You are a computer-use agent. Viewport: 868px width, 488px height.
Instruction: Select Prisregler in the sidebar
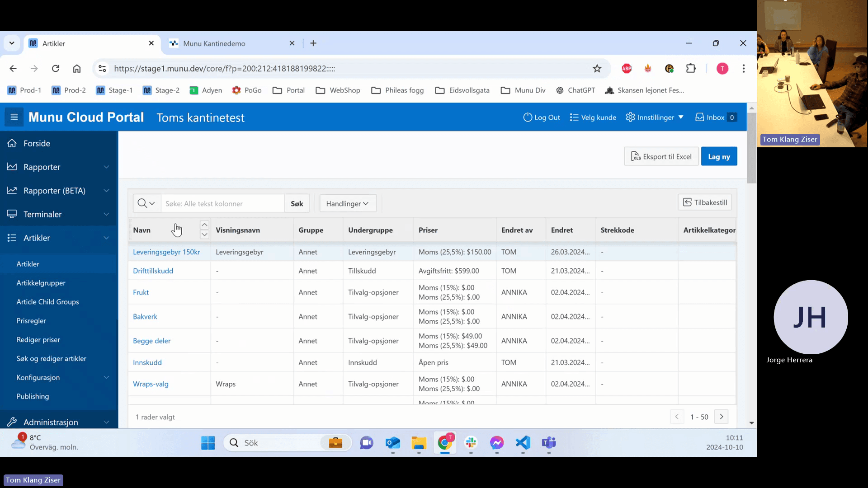tap(31, 321)
